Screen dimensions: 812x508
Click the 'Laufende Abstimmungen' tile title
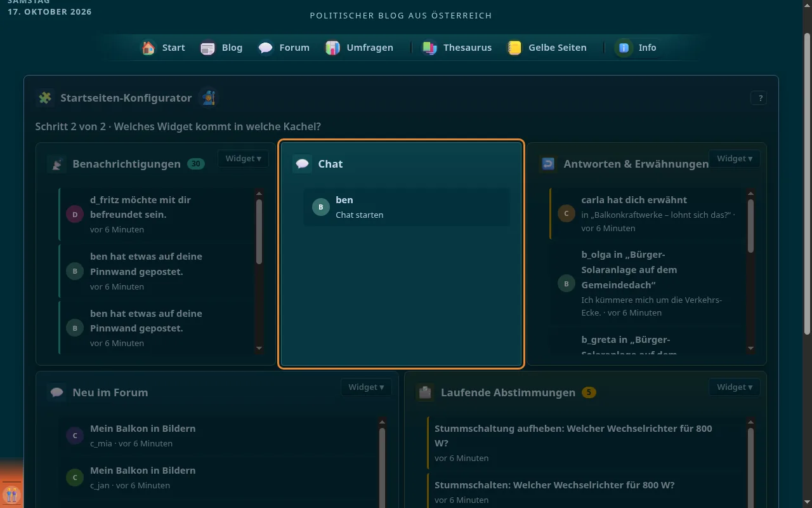click(508, 392)
